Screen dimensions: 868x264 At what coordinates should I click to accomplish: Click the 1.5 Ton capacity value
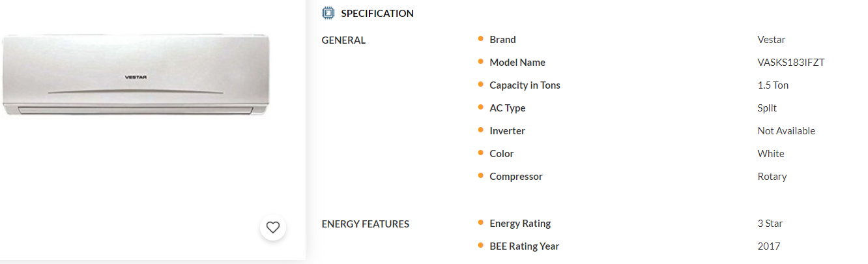(x=773, y=85)
